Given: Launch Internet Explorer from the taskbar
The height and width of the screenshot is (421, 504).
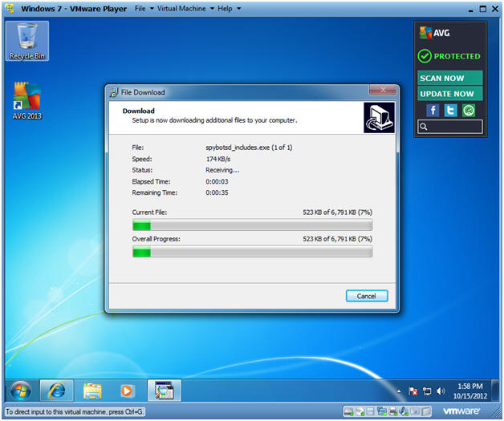Looking at the screenshot, I should pyautogui.click(x=56, y=391).
